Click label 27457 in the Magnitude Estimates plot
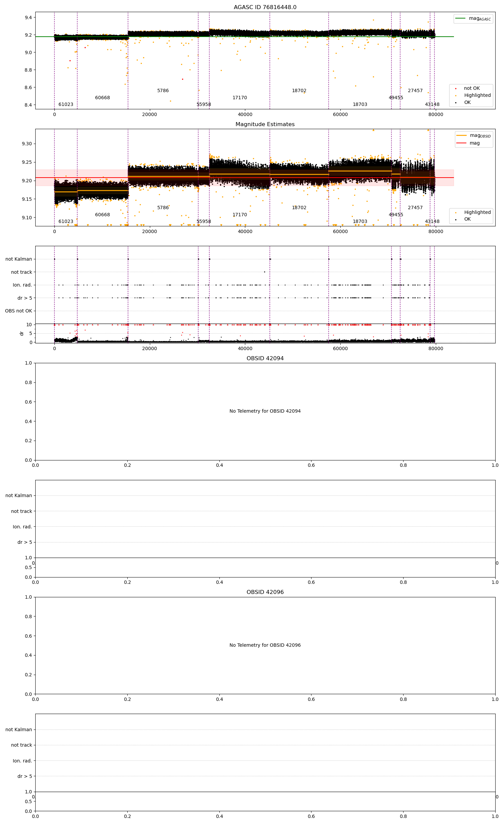 pos(415,208)
